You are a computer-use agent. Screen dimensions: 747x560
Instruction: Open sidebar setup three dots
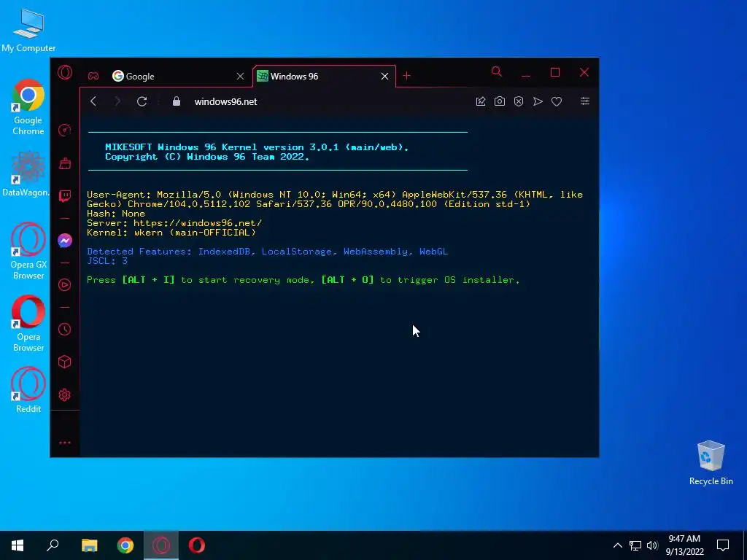click(x=65, y=443)
